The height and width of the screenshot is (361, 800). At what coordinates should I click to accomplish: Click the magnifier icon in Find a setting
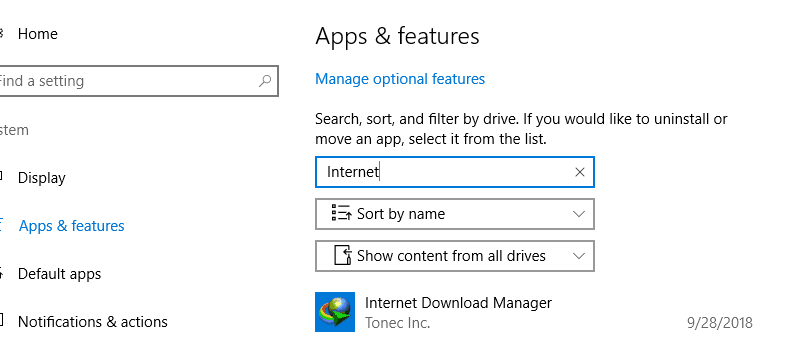pos(265,81)
